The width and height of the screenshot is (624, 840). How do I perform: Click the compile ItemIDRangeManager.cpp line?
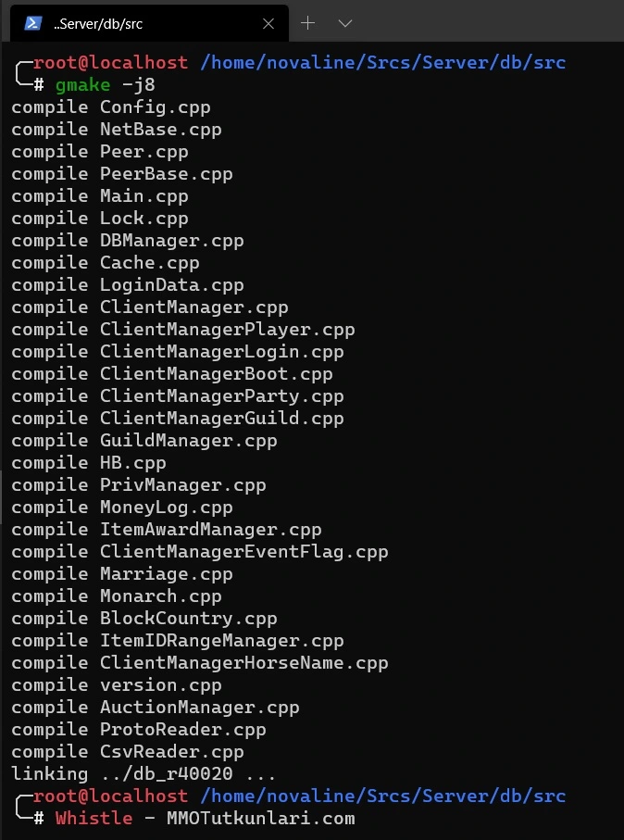pos(177,641)
